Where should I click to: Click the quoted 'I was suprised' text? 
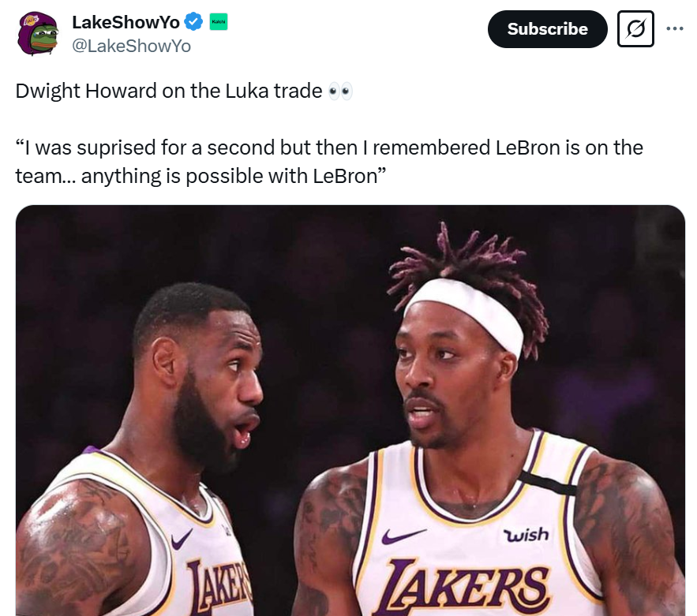[x=329, y=162]
